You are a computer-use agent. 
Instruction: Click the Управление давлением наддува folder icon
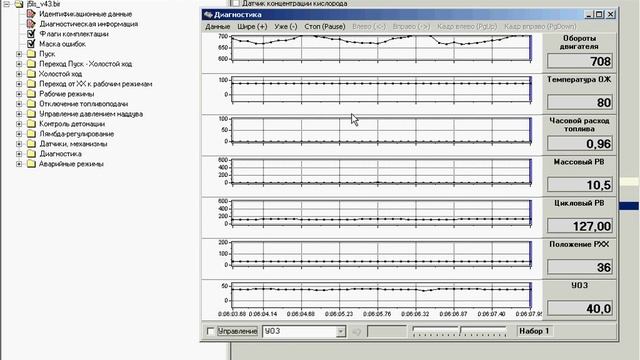31,114
